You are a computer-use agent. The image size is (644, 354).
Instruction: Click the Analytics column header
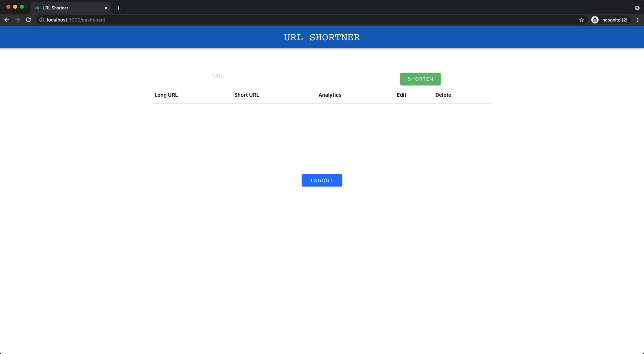coord(330,95)
